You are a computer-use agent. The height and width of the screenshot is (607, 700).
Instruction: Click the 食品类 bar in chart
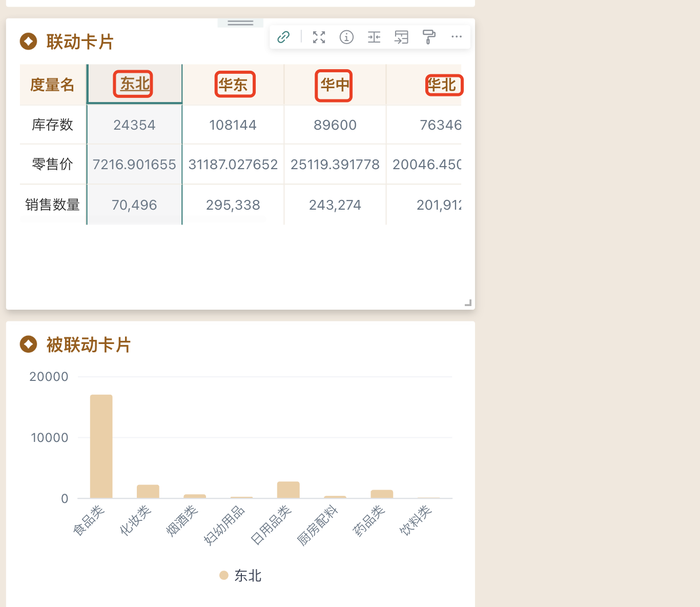[x=101, y=446]
